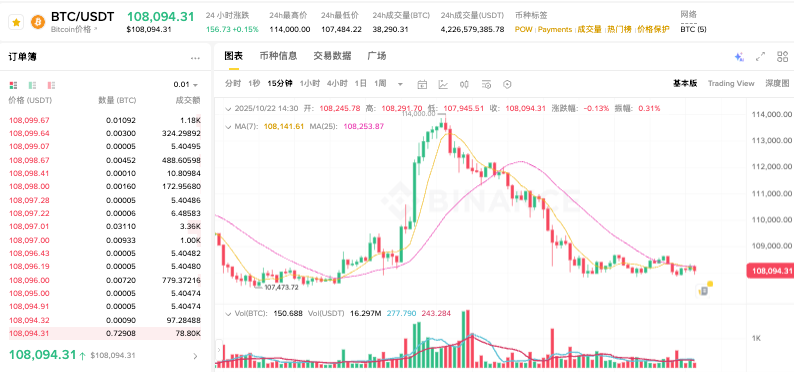Select ask price 108,098.67 in order book
The height and width of the screenshot is (372, 794).
(29, 160)
